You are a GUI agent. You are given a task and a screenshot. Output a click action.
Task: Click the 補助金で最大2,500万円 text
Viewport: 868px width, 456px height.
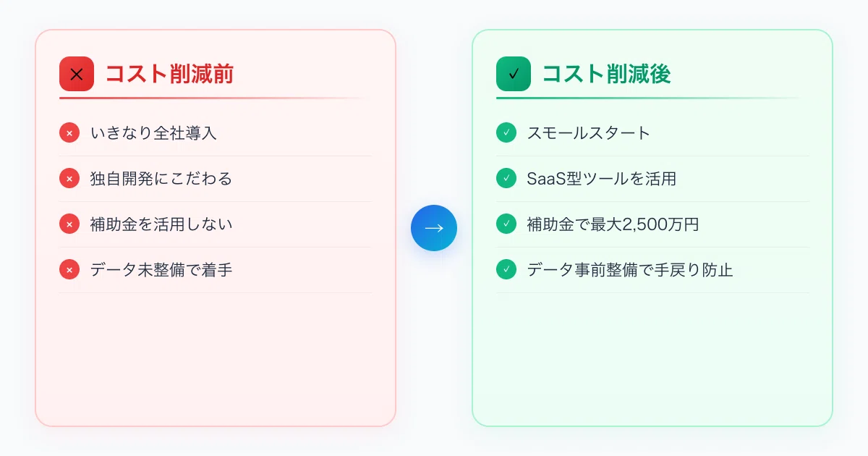(613, 224)
